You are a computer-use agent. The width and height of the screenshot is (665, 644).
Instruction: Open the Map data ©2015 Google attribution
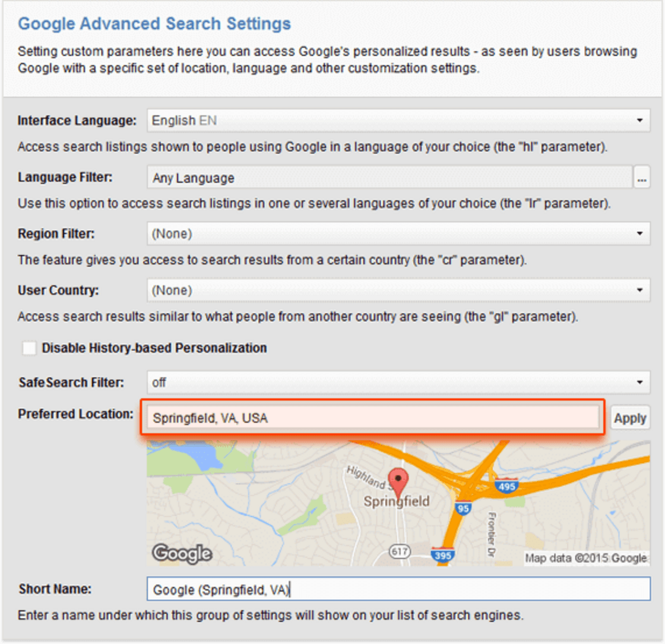tap(585, 557)
